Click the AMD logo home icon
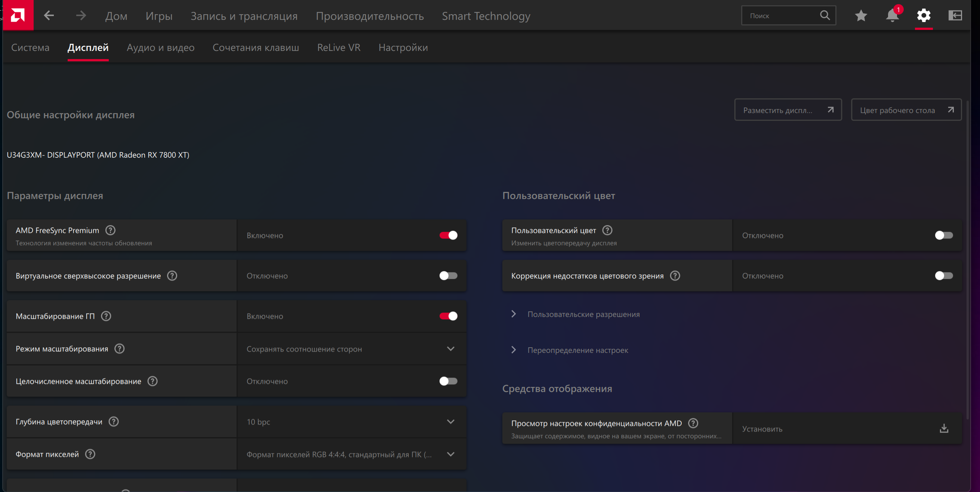The width and height of the screenshot is (980, 492). [18, 15]
